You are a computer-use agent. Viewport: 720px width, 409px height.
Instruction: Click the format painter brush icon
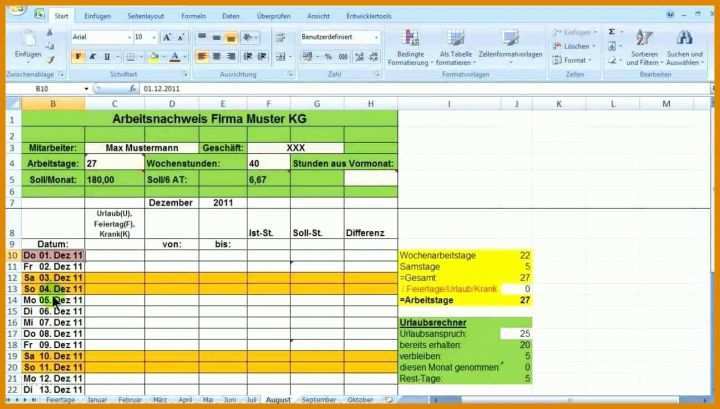pos(51,59)
